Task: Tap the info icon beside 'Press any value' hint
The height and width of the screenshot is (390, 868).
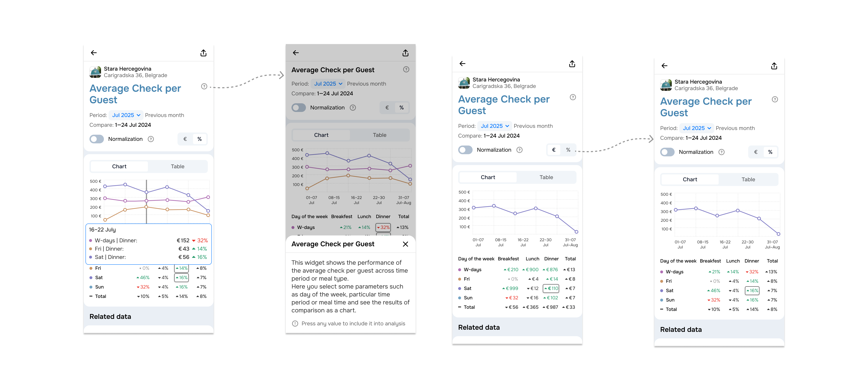Action: coord(295,324)
